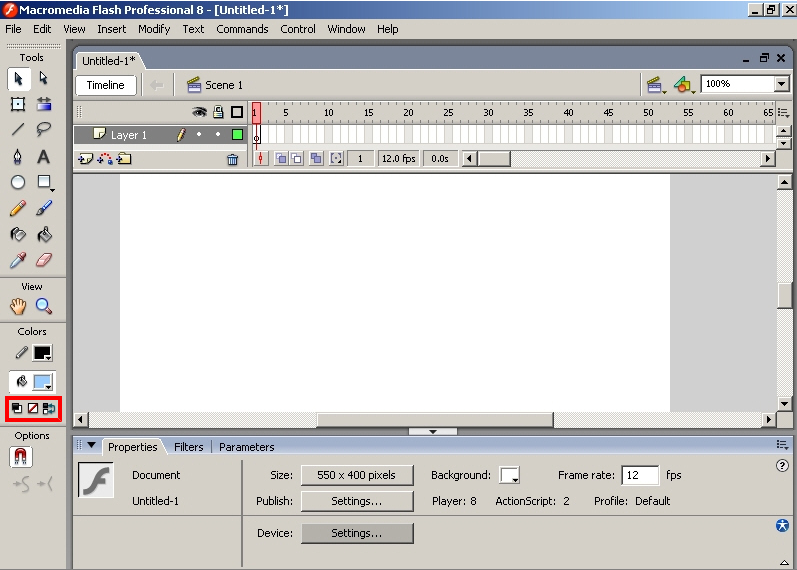Toggle Layer 1 lock dot

218,135
